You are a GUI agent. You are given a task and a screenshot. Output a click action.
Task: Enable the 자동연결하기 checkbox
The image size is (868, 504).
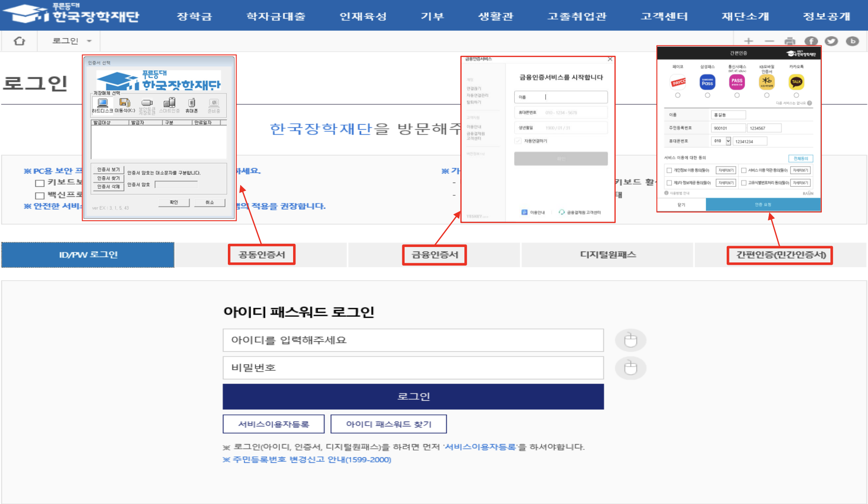point(517,141)
